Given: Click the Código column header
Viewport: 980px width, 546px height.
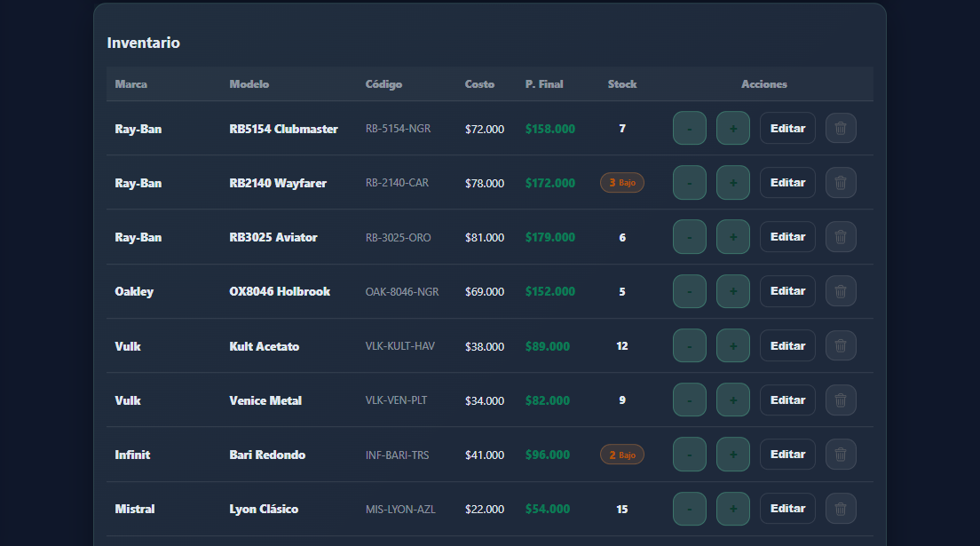Looking at the screenshot, I should [x=383, y=84].
